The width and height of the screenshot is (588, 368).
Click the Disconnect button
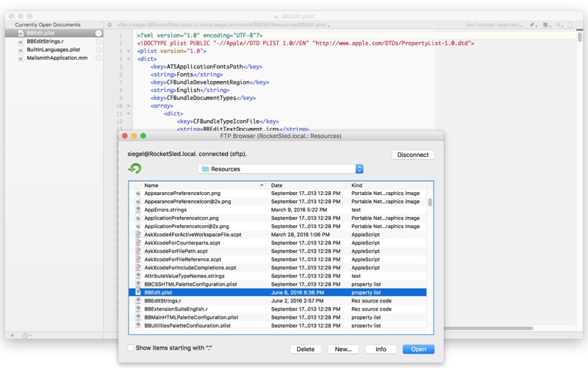[x=413, y=155]
